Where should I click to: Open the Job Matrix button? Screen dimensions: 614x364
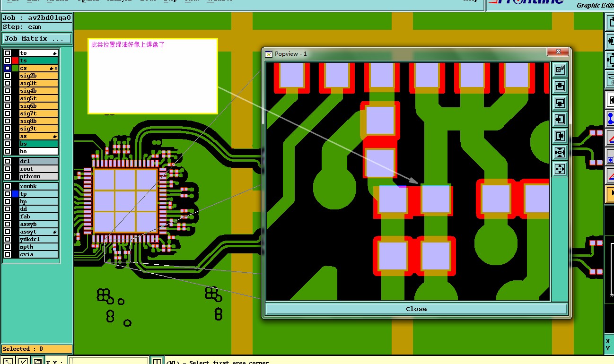[x=37, y=38]
